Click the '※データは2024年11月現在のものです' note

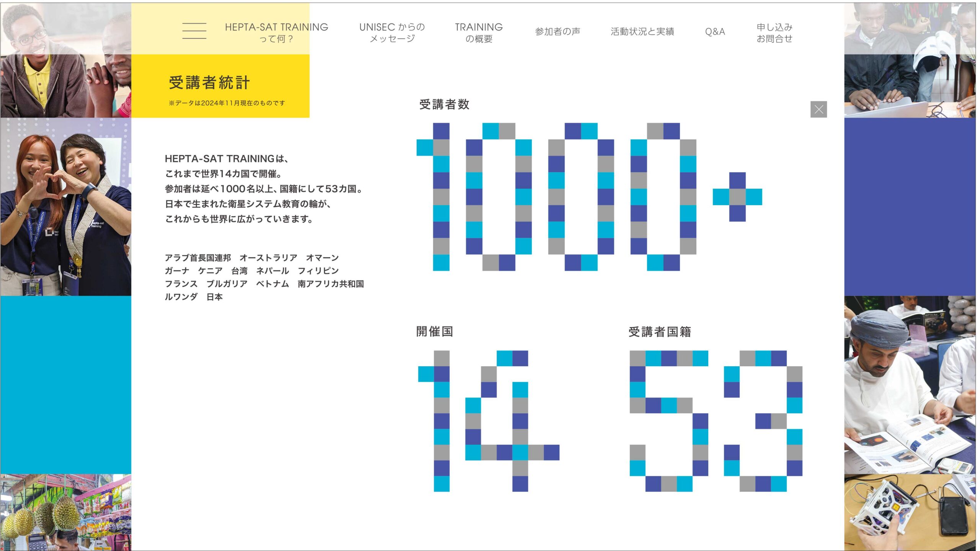point(227,103)
